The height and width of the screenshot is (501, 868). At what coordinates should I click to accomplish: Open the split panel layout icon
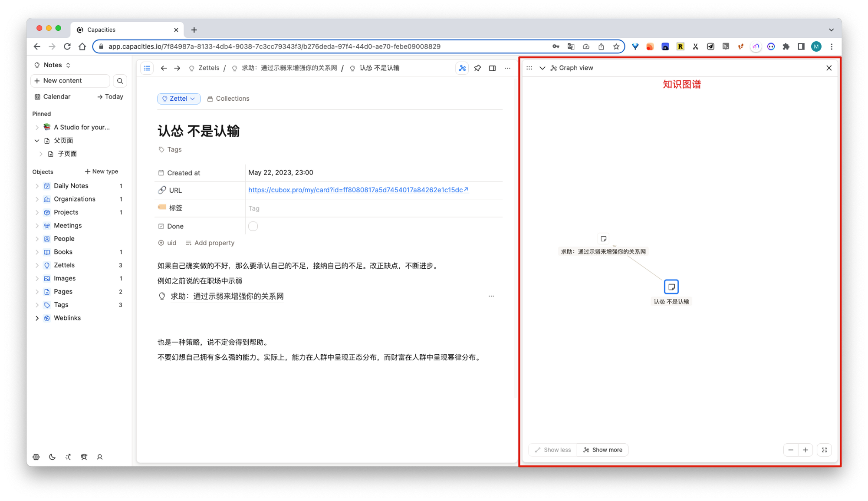click(x=492, y=68)
